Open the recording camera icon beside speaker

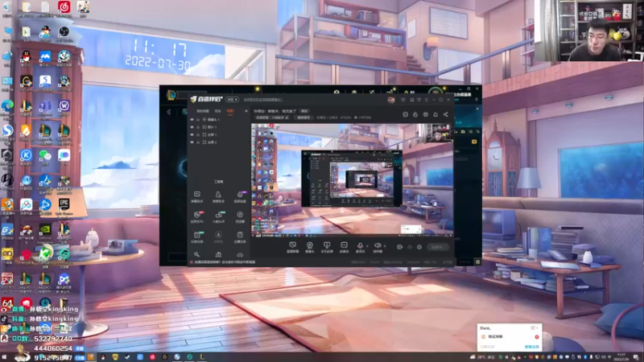click(399, 247)
